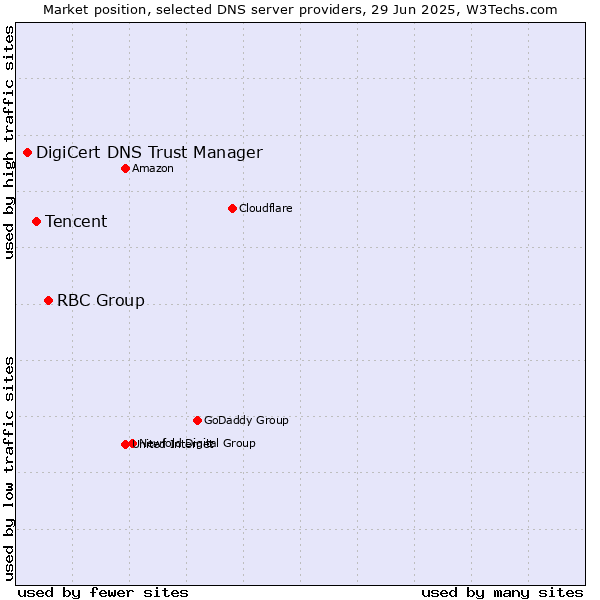Screen dimensions: 600x600
Task: Click the chart title mentioning W3Techs.com
Action: point(300,10)
